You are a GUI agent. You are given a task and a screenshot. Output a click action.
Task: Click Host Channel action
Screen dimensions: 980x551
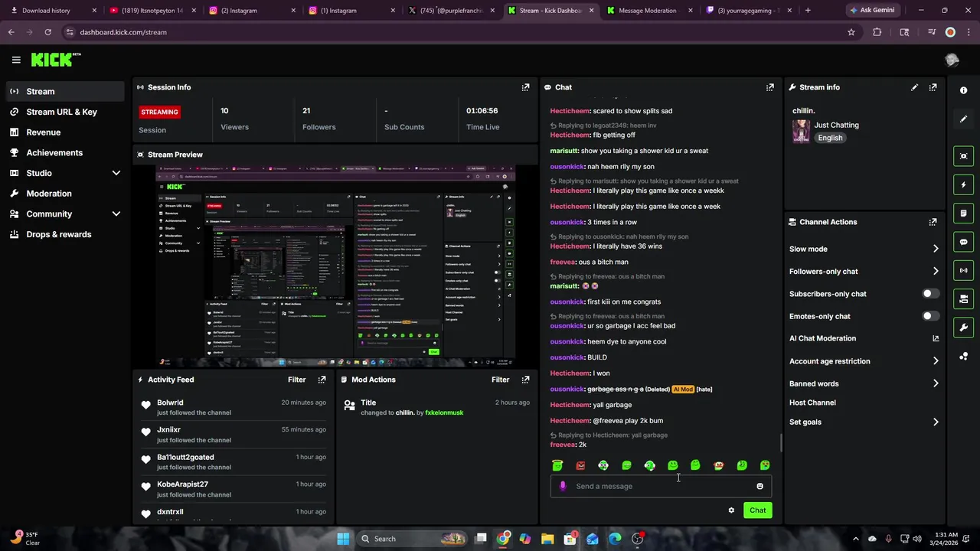[x=812, y=403]
